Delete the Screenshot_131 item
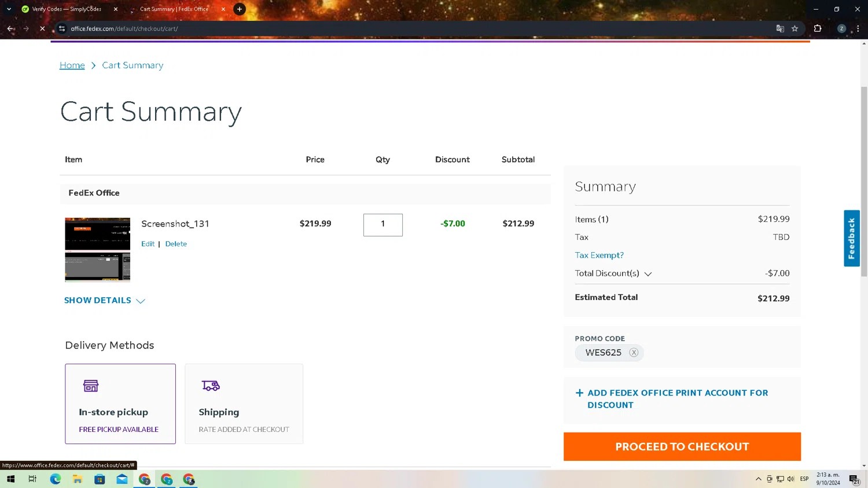 tap(176, 244)
